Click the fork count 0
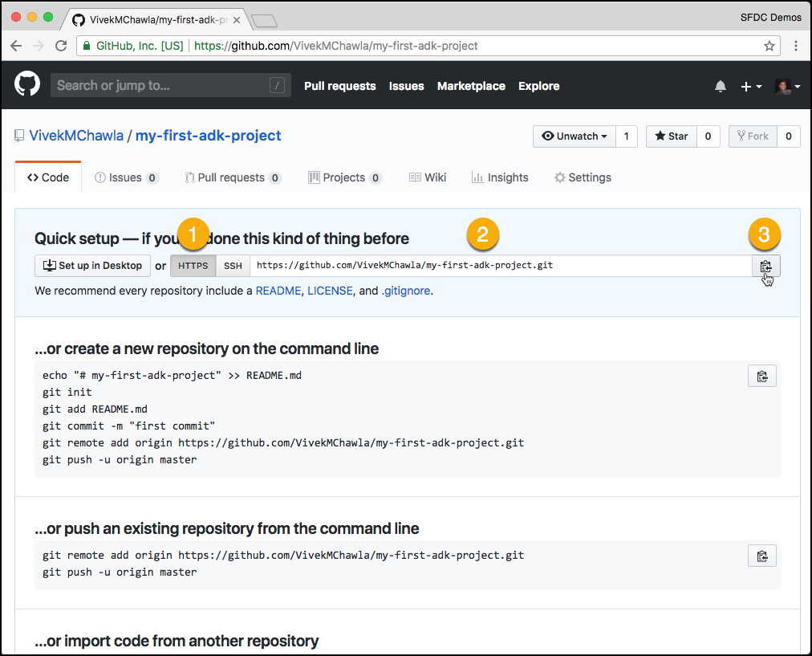The image size is (812, 656). 788,136
